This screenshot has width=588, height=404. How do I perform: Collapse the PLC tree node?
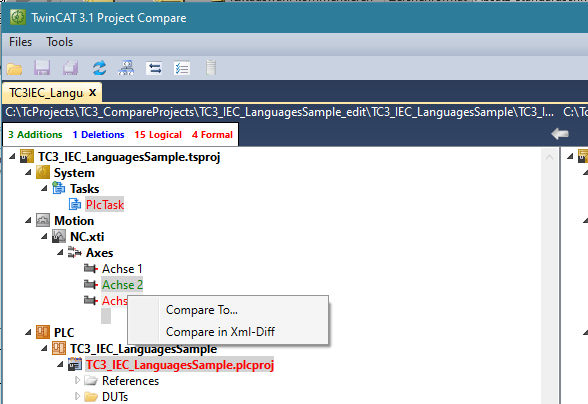(28, 332)
